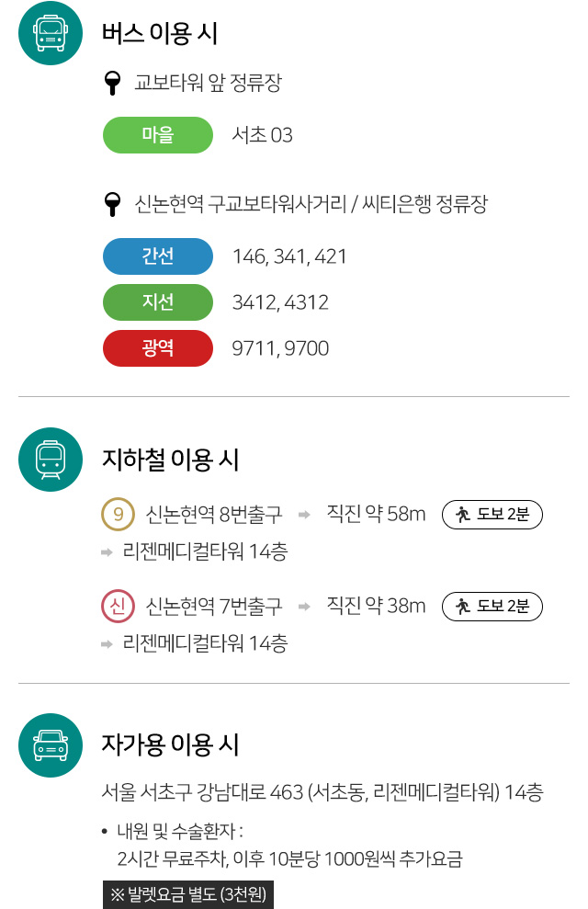This screenshot has height=909, width=588.
Task: Click the green 지선 bus label
Action: (x=158, y=302)
